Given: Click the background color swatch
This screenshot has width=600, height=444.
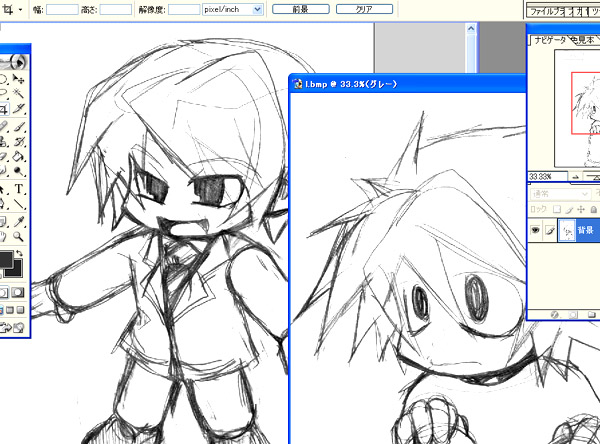Looking at the screenshot, I should coord(17,269).
